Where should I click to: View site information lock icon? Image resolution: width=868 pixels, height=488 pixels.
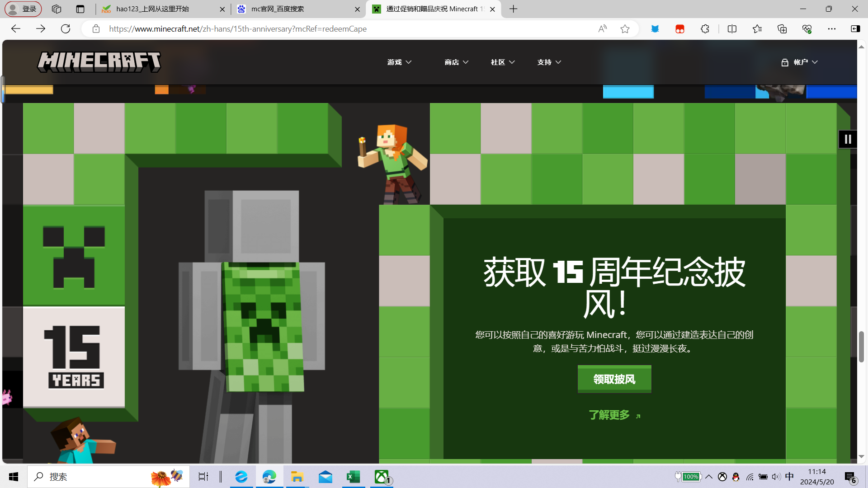(96, 29)
